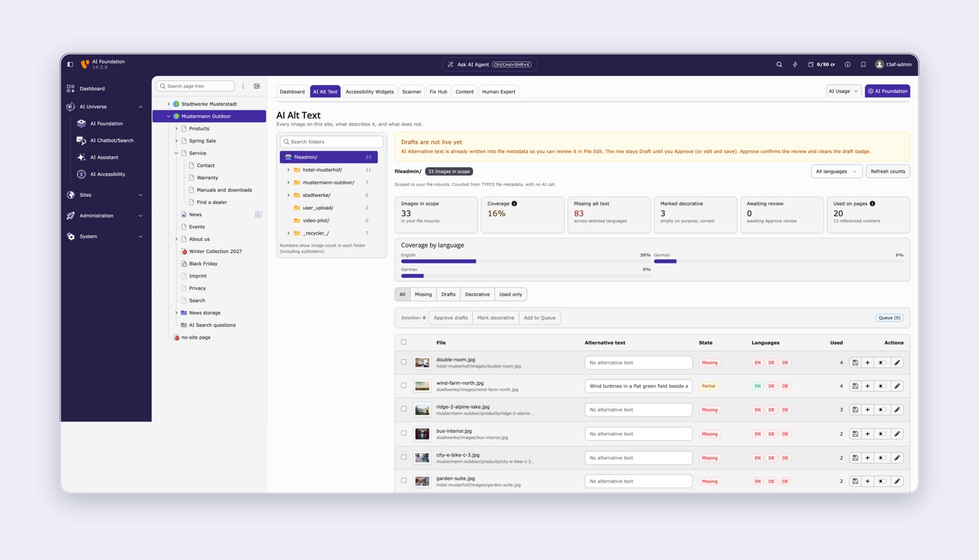This screenshot has height=560, width=979.
Task: Open the search icon in top bar
Action: (779, 64)
